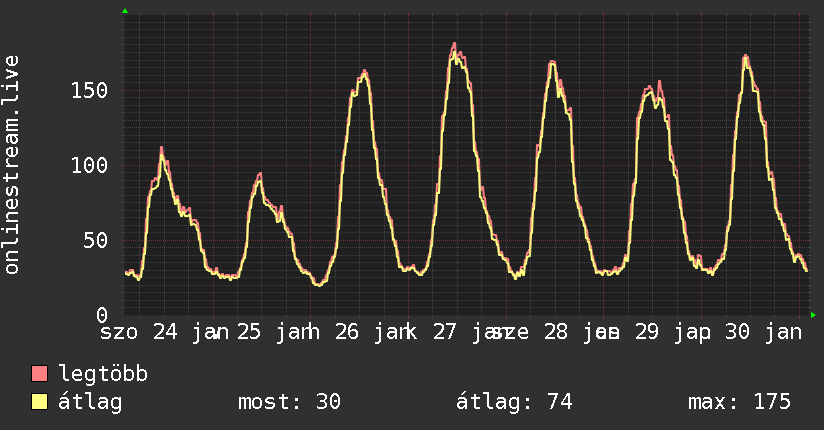Click the 'átlag: 74' statistic

pyautogui.click(x=514, y=402)
